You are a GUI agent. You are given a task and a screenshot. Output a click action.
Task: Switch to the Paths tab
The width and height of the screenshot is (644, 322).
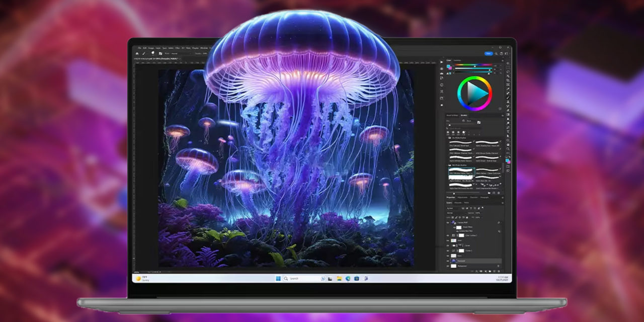click(466, 203)
